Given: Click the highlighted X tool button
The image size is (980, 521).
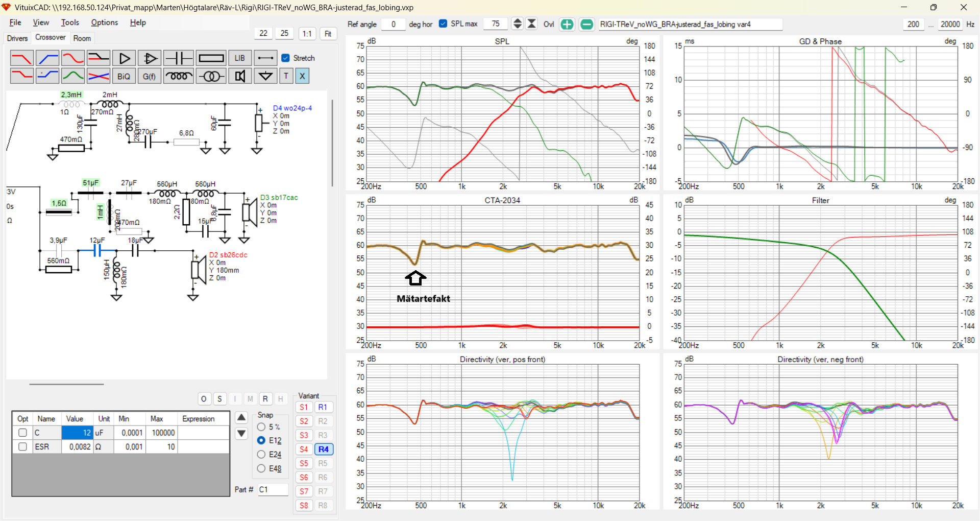Looking at the screenshot, I should (x=302, y=76).
